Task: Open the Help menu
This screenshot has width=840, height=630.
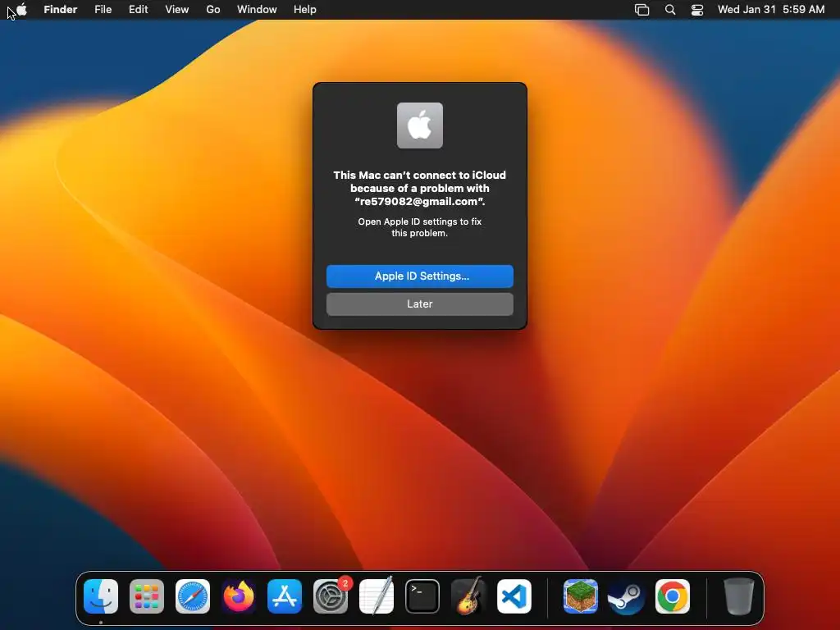Action: [x=305, y=10]
